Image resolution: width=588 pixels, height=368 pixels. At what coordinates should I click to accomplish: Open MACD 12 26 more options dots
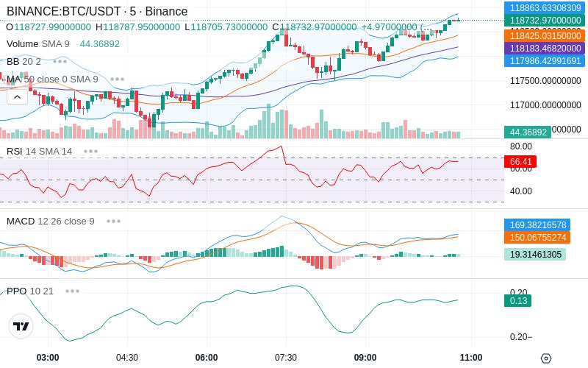113,222
